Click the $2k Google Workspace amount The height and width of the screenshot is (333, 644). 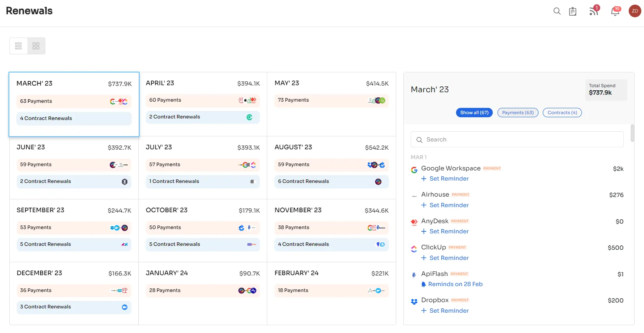618,169
